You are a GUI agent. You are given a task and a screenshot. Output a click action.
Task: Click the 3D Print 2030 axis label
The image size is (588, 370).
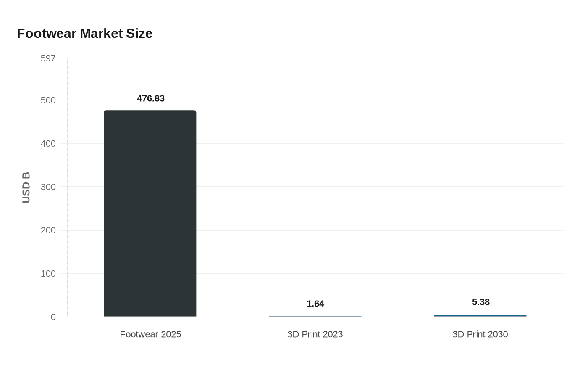pos(480,334)
